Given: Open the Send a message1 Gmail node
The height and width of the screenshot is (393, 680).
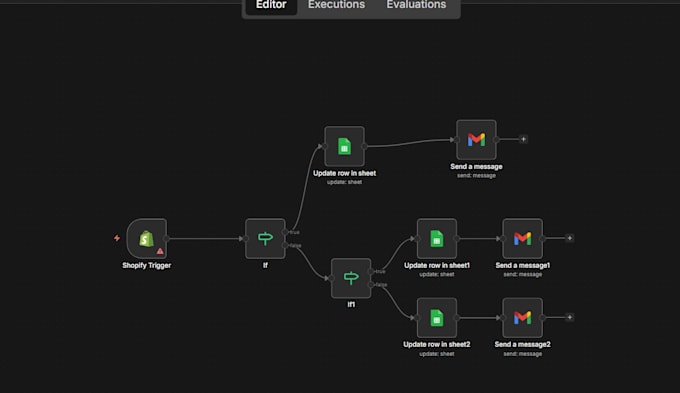Looking at the screenshot, I should click(x=523, y=238).
